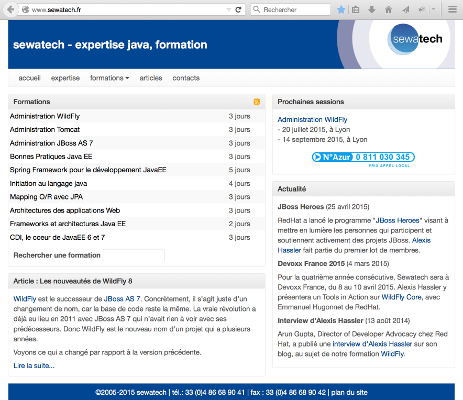463x400 pixels.
Task: Click the site identity globe icon
Action: coord(25,10)
